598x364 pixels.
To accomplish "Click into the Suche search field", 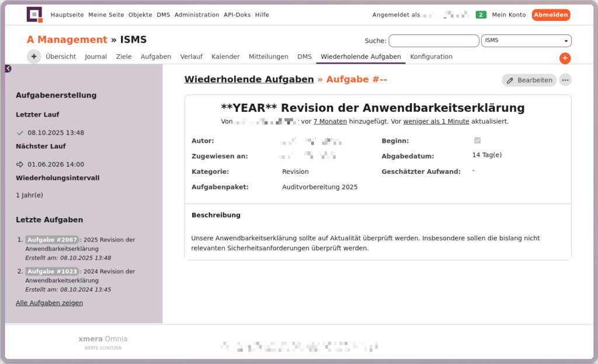I will [x=433, y=41].
